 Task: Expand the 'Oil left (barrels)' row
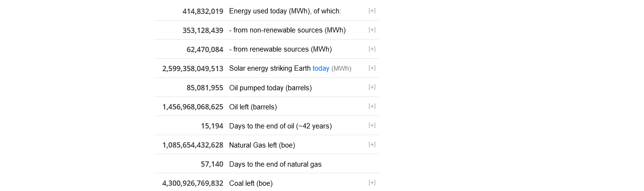372,106
